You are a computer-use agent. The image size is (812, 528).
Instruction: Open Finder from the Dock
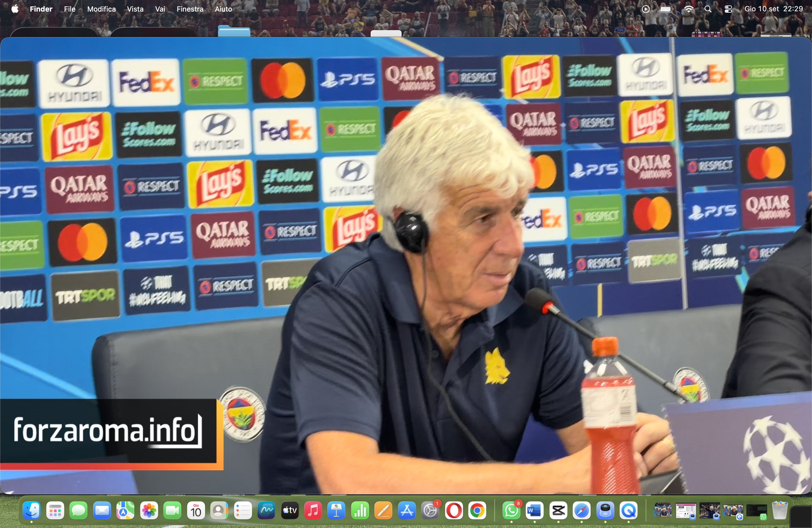pyautogui.click(x=31, y=511)
